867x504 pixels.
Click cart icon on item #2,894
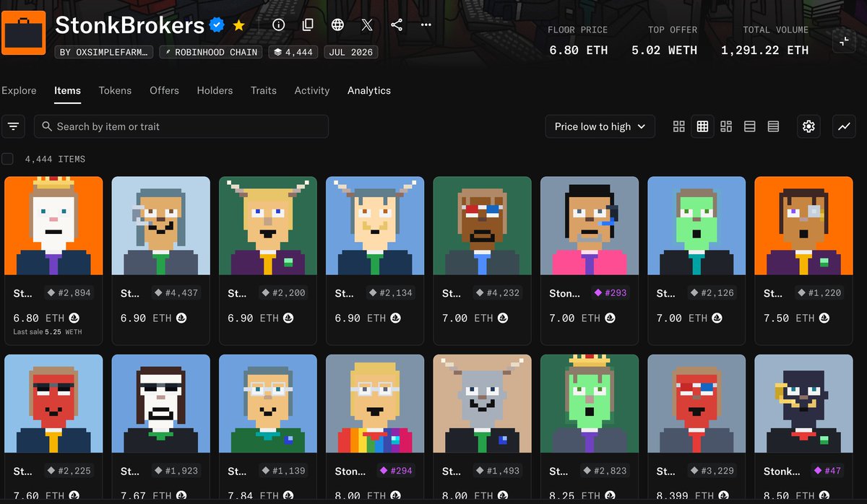[74, 318]
